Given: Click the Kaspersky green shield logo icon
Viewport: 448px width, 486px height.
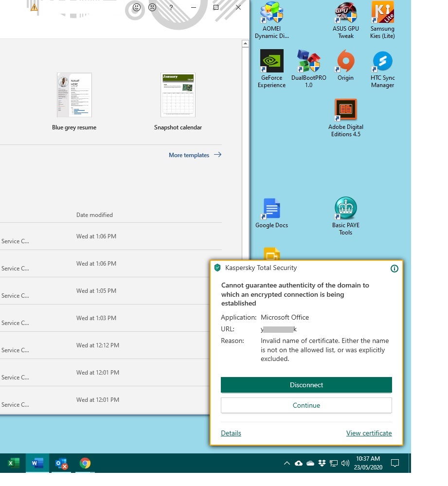Looking at the screenshot, I should [x=217, y=268].
